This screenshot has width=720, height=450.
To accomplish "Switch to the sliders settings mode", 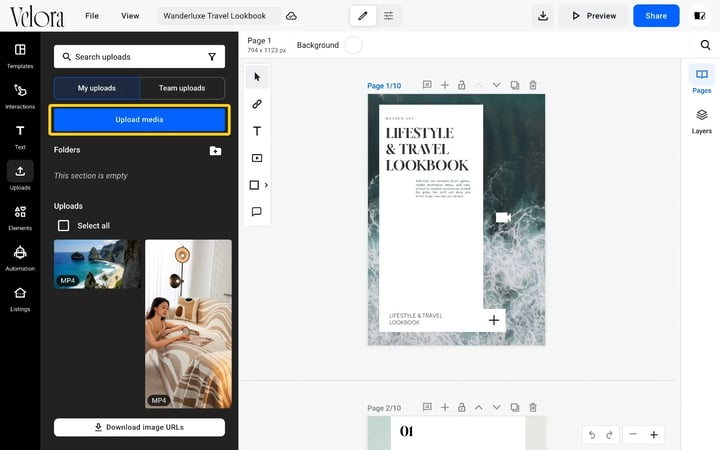I will (388, 16).
